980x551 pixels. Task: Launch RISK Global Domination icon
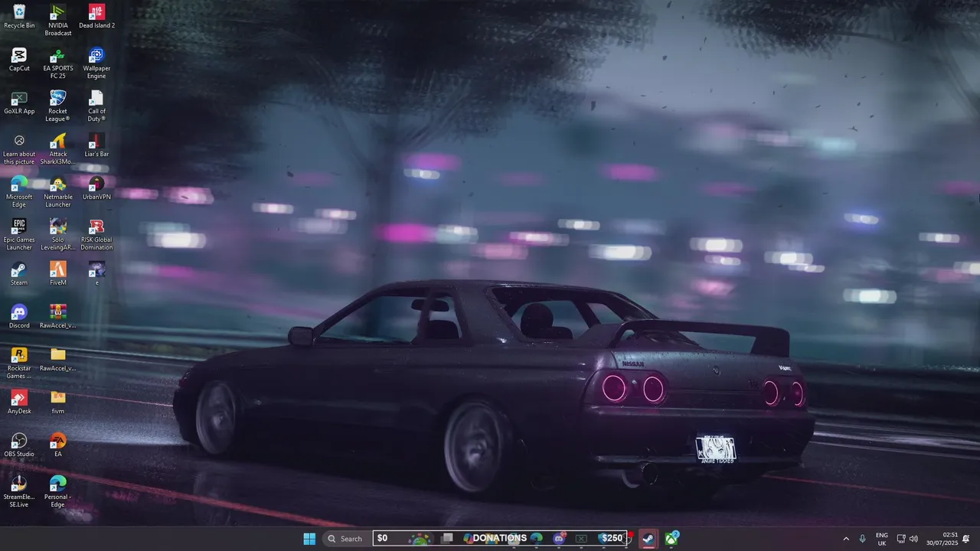tap(96, 234)
